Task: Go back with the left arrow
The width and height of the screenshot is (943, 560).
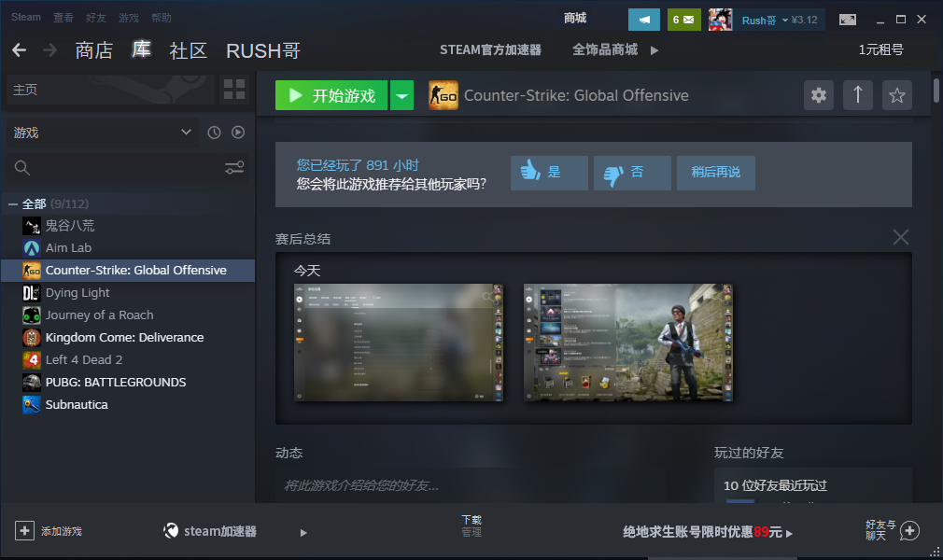Action: [x=20, y=50]
